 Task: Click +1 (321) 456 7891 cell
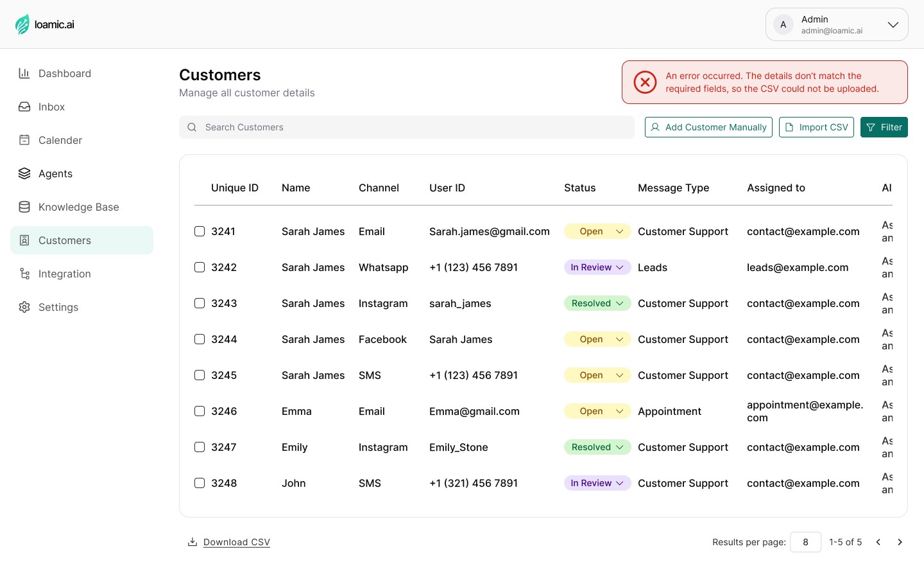pyautogui.click(x=474, y=483)
